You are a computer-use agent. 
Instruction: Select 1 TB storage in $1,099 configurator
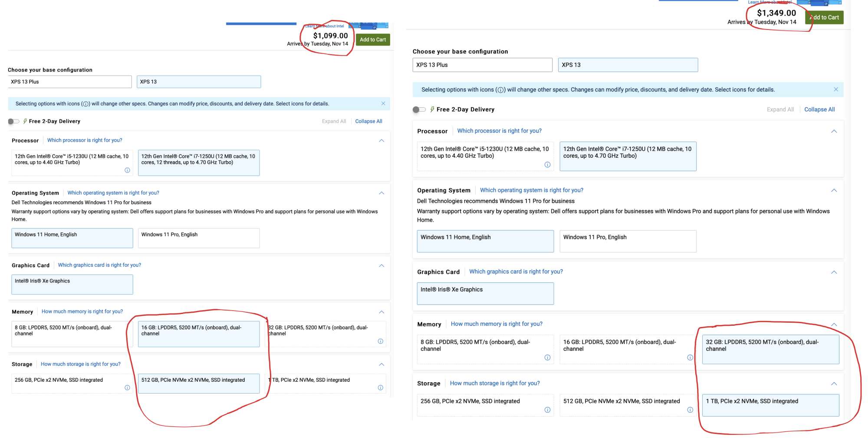point(325,384)
